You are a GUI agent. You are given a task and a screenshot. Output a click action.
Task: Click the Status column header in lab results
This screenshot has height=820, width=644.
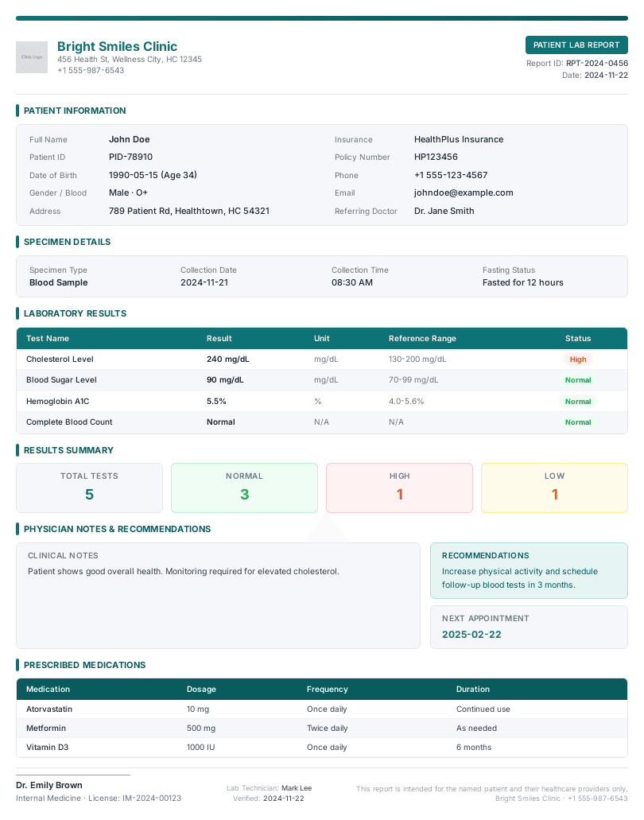tap(578, 338)
